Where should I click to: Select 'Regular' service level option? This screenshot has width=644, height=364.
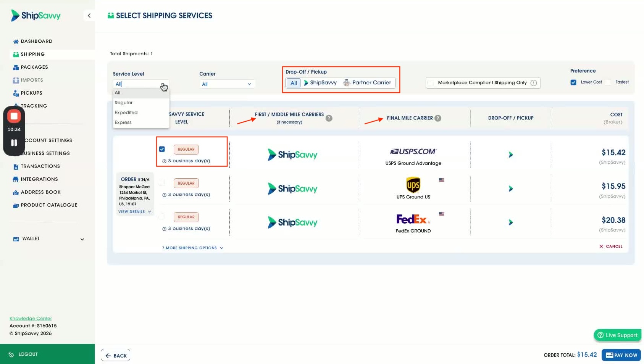click(x=141, y=103)
